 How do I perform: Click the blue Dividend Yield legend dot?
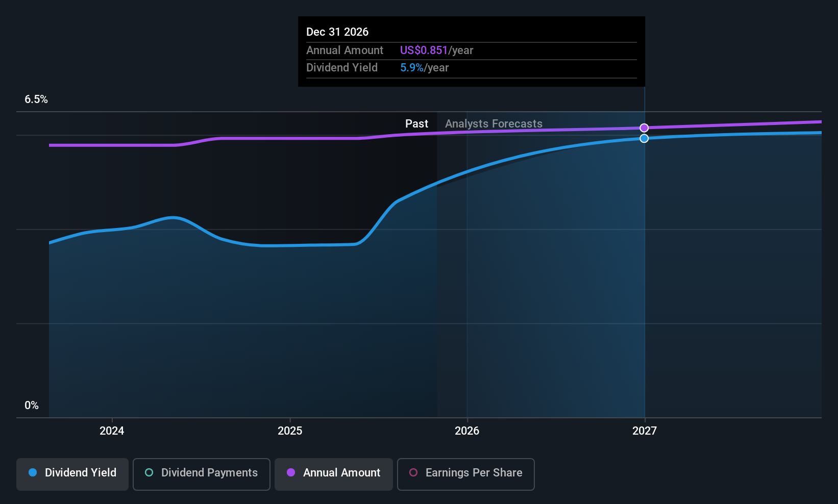pos(33,472)
